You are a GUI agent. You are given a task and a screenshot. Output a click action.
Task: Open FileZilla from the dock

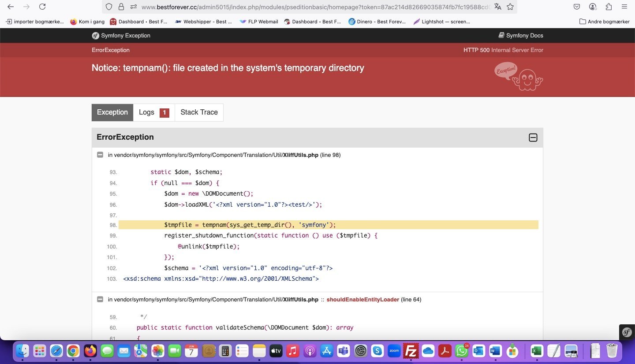[411, 351]
